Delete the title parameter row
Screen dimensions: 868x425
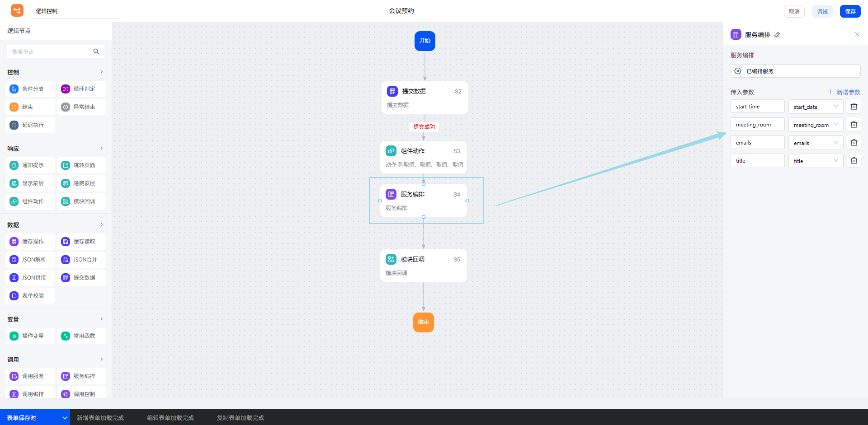pos(854,161)
